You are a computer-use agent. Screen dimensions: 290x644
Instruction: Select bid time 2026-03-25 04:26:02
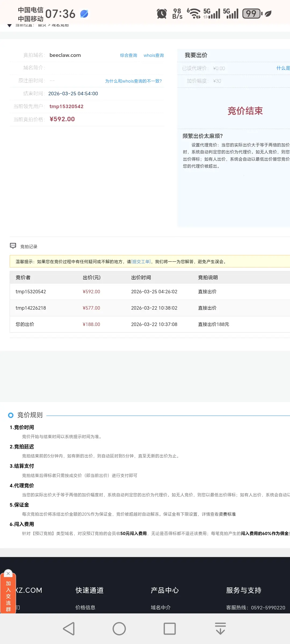click(154, 292)
